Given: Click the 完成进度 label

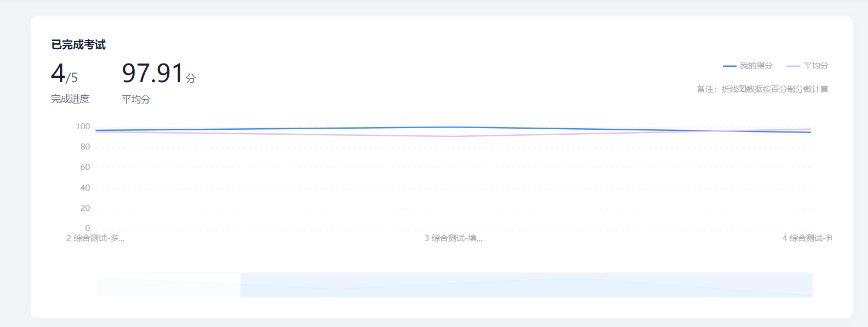Looking at the screenshot, I should pos(70,99).
